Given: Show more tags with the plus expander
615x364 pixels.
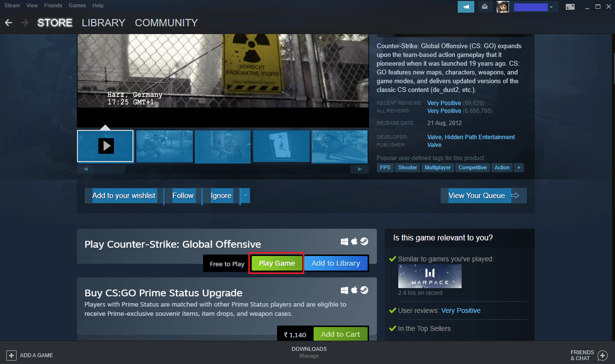Looking at the screenshot, I should click(519, 167).
